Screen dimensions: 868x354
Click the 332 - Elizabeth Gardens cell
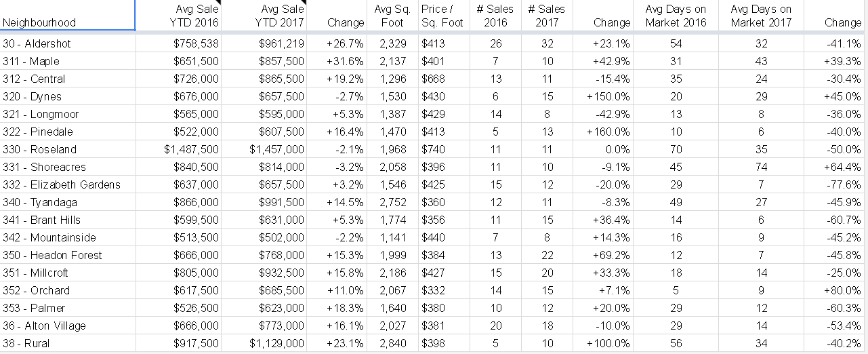click(68, 184)
